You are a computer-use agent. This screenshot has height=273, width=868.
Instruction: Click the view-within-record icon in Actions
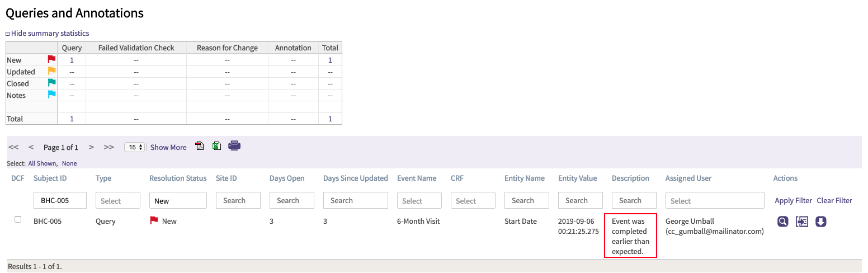pos(802,222)
